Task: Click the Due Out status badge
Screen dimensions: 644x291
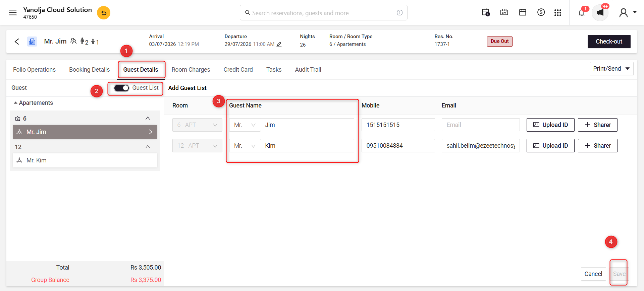Action: pyautogui.click(x=499, y=41)
